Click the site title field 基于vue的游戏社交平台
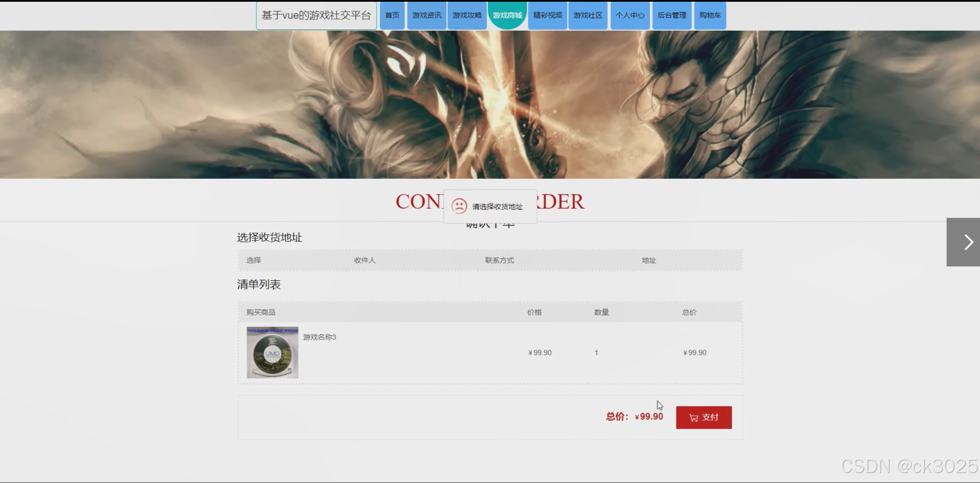The width and height of the screenshot is (980, 483). pos(316,15)
